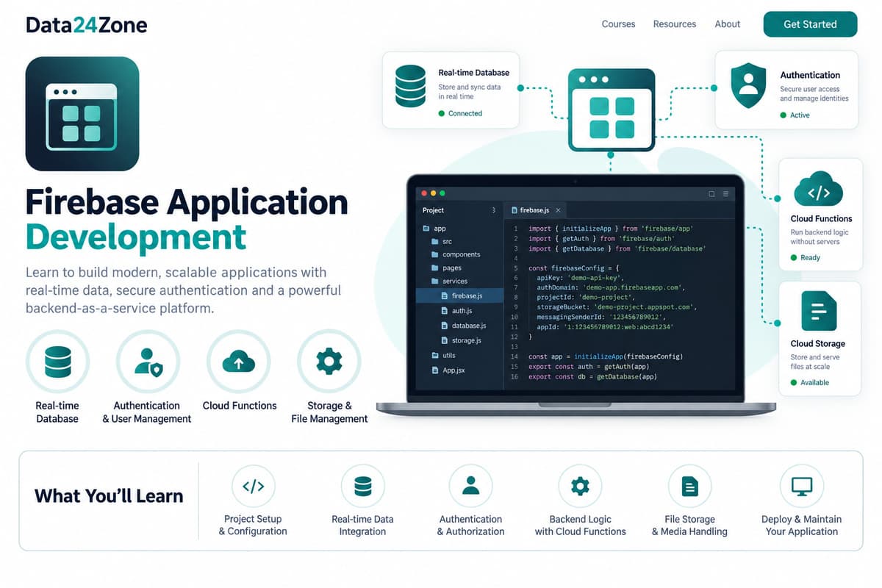882x588 pixels.
Task: Open App.jsx in the file tree
Action: (448, 370)
